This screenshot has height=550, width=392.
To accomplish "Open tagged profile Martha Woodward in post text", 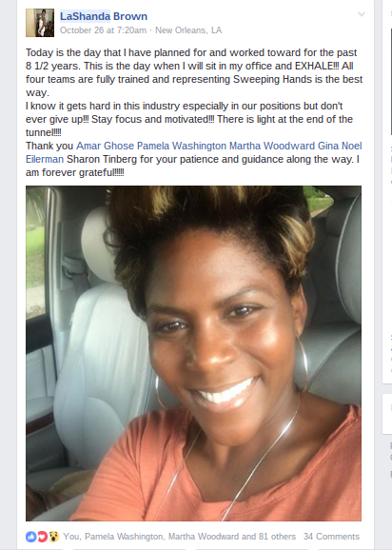I will pos(272,146).
